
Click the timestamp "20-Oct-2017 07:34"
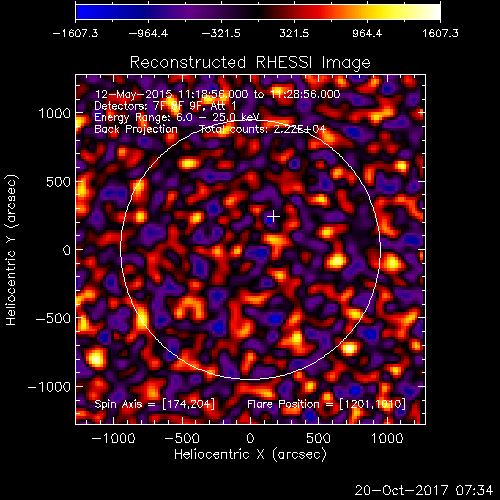click(x=424, y=490)
